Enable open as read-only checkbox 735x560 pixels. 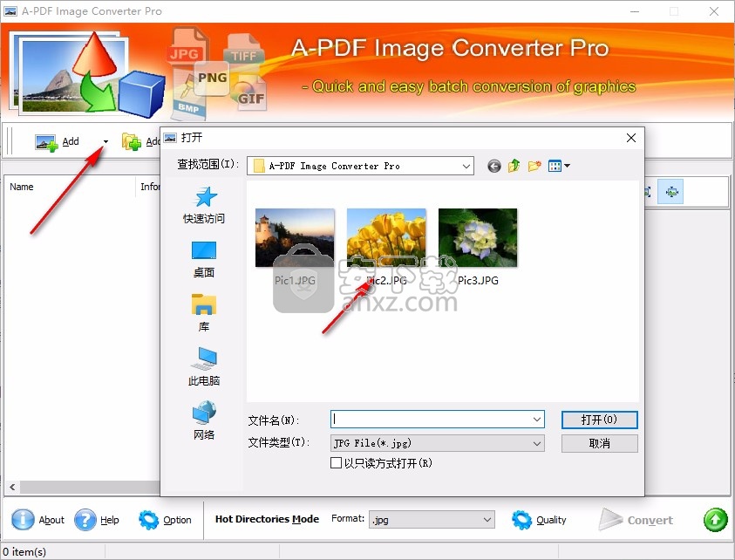336,463
